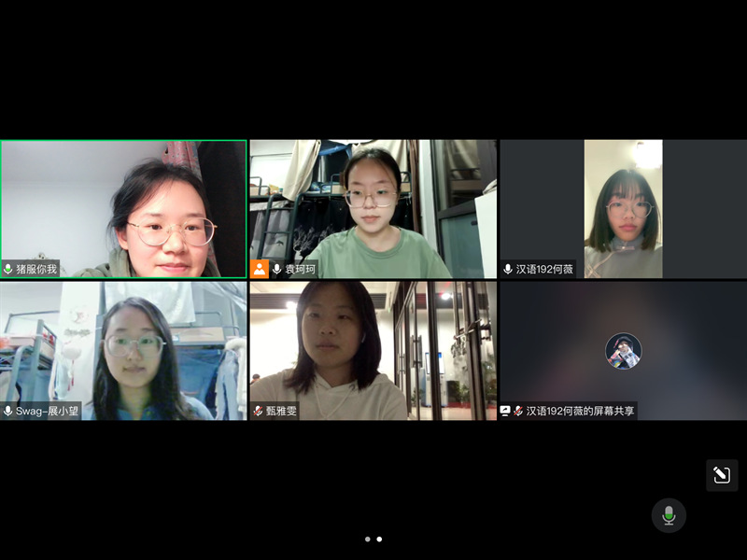Click the screen-share icon in the 屏幕共享 label
The width and height of the screenshot is (747, 560).
505,411
